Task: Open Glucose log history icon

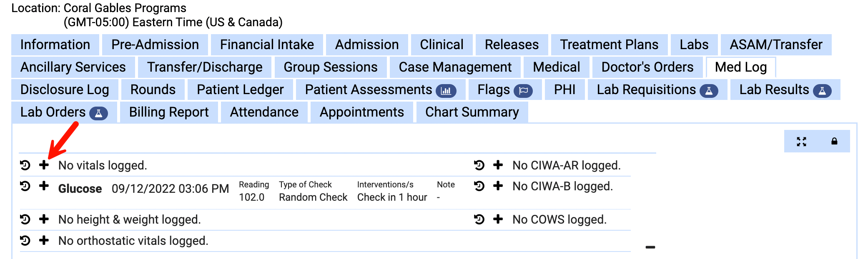Action: (25, 186)
